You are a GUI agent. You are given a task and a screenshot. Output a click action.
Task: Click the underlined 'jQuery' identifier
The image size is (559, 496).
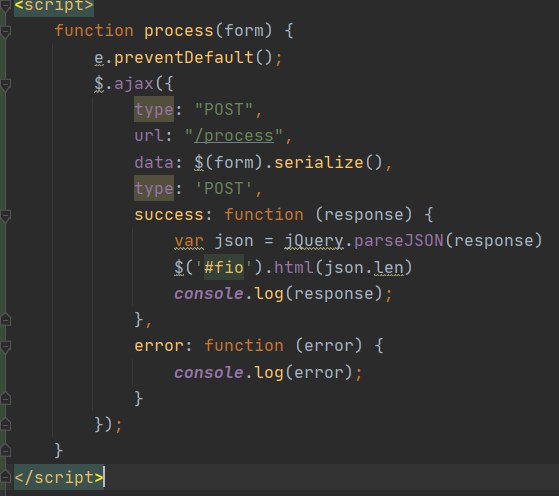click(313, 241)
